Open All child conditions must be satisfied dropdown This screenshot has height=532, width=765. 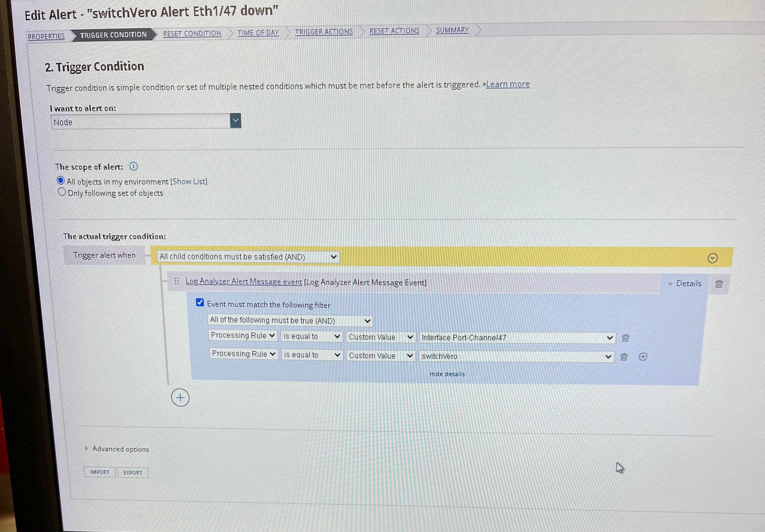[248, 257]
